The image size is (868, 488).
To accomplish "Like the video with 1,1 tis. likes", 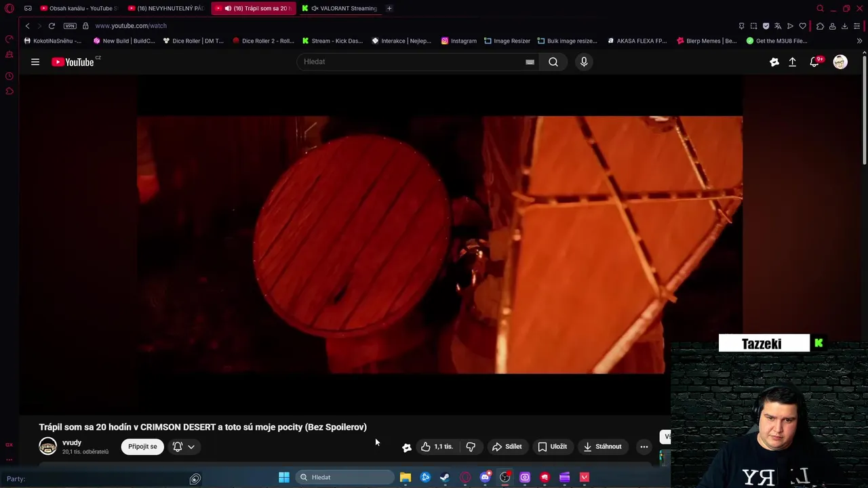I will pyautogui.click(x=437, y=447).
